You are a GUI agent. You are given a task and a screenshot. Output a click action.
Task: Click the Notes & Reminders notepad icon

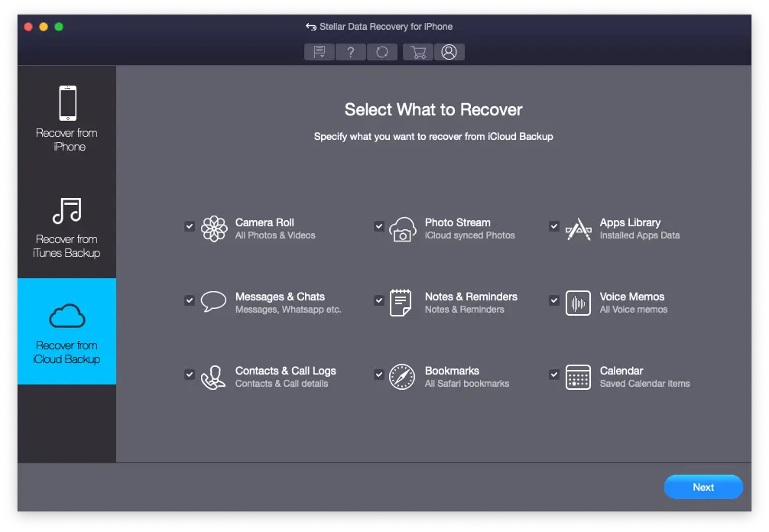coord(401,303)
